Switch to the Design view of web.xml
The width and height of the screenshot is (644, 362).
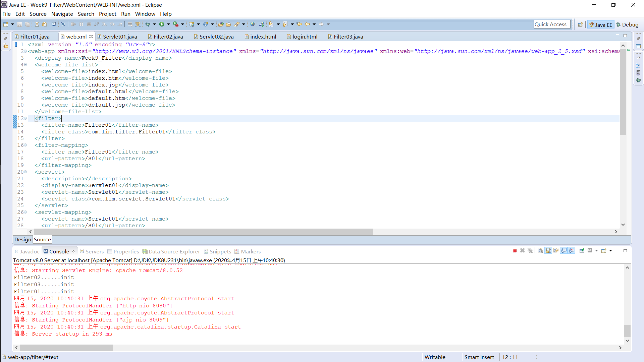pyautogui.click(x=22, y=239)
